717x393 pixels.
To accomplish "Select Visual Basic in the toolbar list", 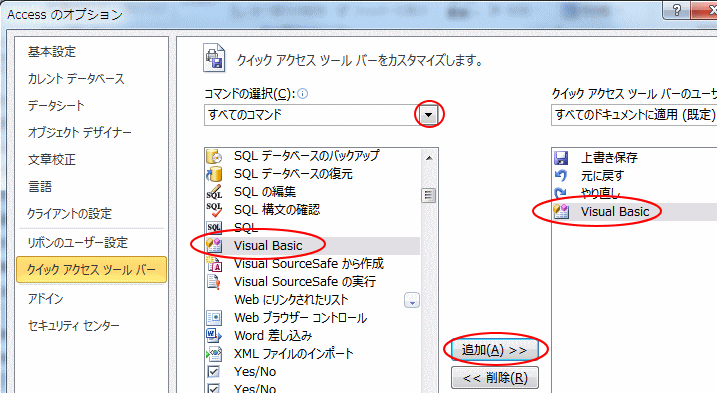I will click(x=635, y=211).
